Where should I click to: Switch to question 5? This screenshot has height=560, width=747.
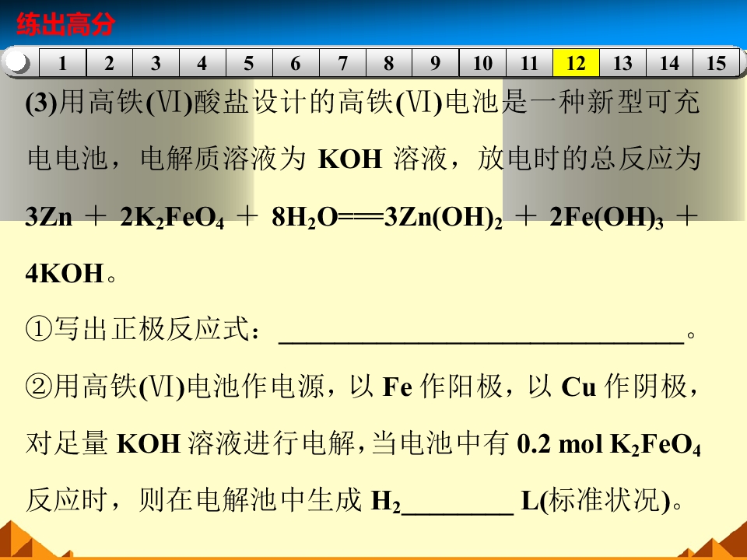click(249, 63)
